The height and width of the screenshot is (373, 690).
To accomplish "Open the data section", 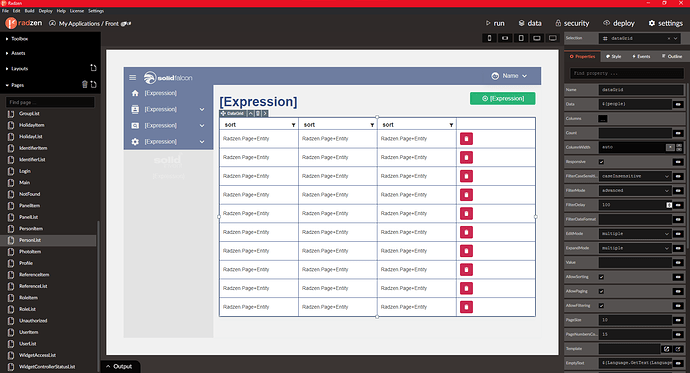I will (530, 23).
